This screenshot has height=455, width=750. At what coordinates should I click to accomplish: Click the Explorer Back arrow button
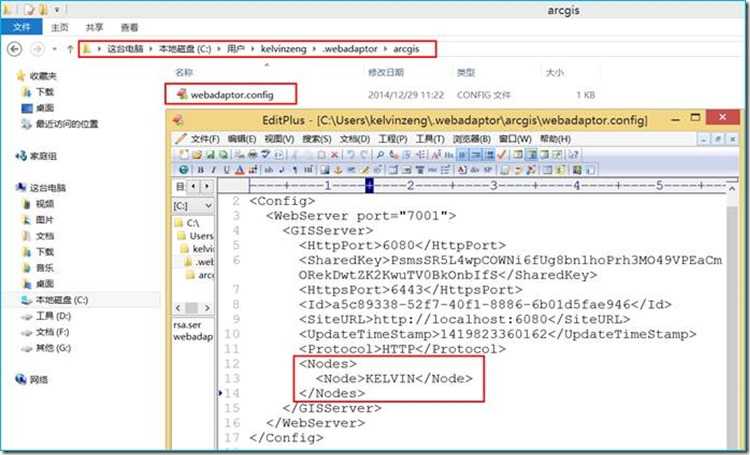point(15,49)
